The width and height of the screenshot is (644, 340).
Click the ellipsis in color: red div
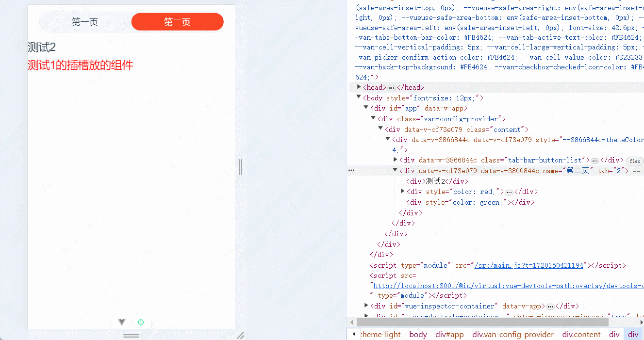pos(509,192)
